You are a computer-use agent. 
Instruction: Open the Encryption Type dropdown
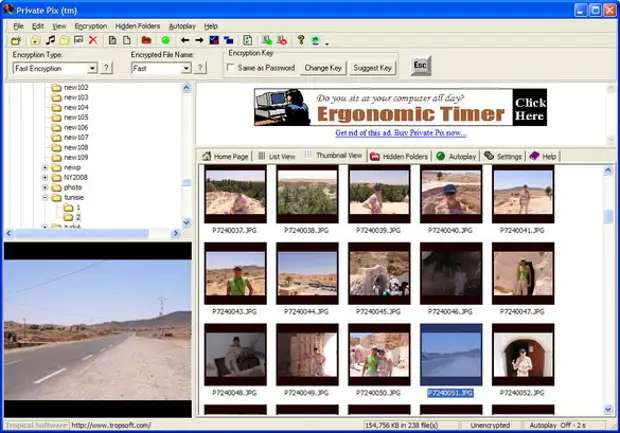tap(92, 68)
